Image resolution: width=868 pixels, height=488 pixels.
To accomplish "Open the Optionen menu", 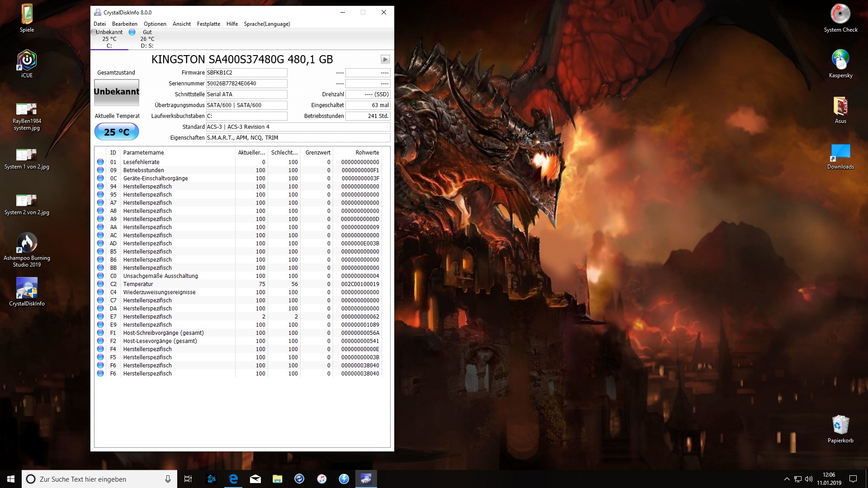I will [155, 24].
